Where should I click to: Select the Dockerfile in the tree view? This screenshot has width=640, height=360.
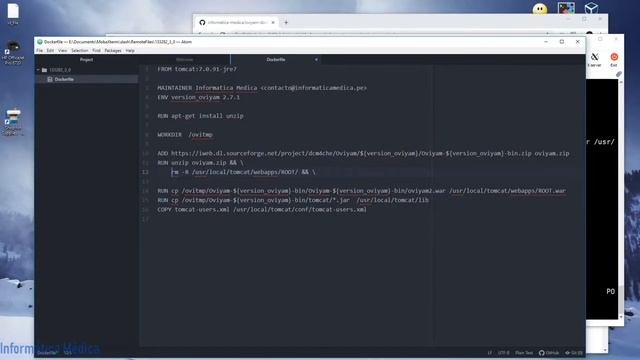pos(87,79)
